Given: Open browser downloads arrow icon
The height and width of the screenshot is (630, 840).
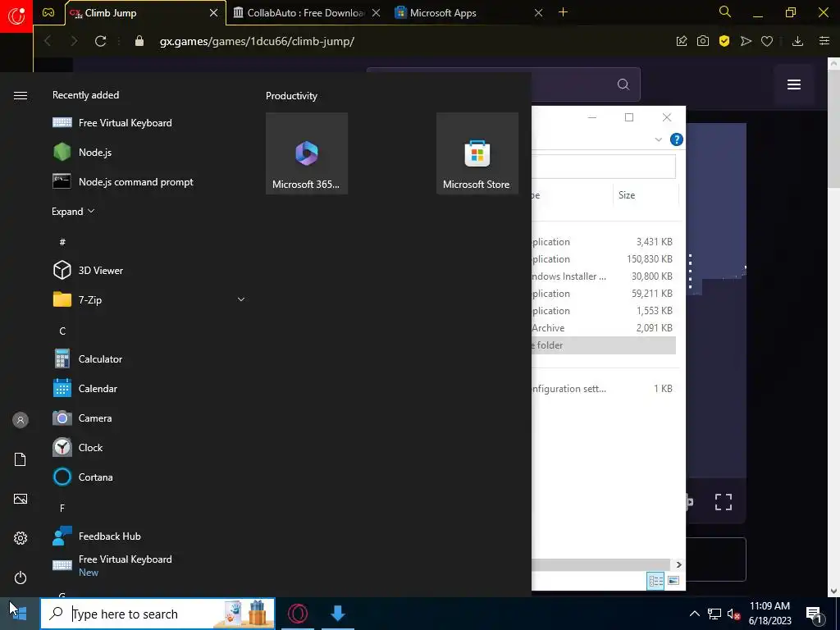Looking at the screenshot, I should click(797, 41).
